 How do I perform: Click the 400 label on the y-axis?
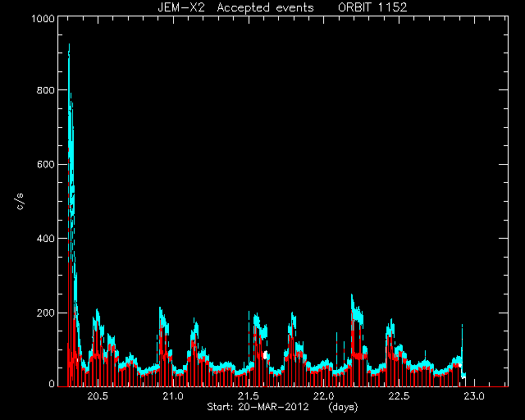coord(45,239)
